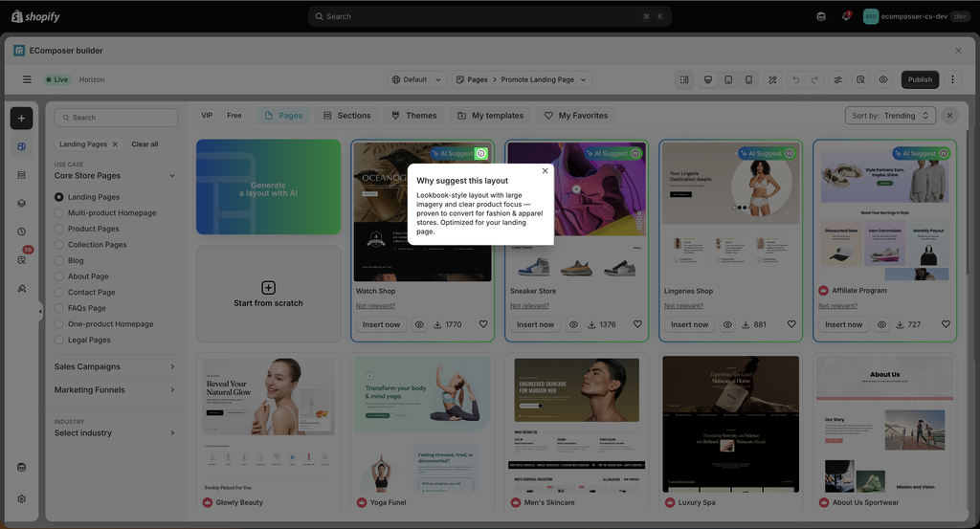The height and width of the screenshot is (529, 980).
Task: Click AI Suggest info icon on Sneaker Store
Action: (635, 154)
